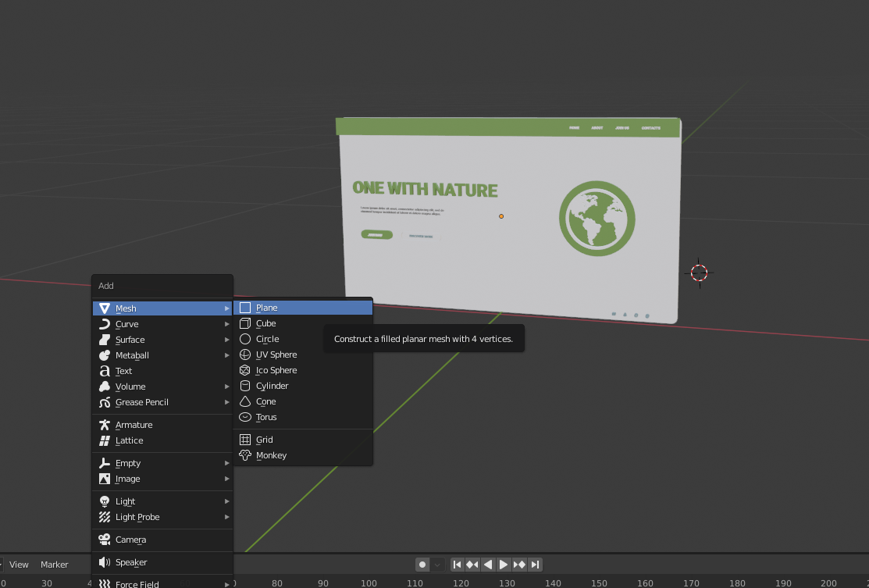Expand the Grease Pencil submenu arrow
Viewport: 869px width, 588px height.
pyautogui.click(x=226, y=402)
